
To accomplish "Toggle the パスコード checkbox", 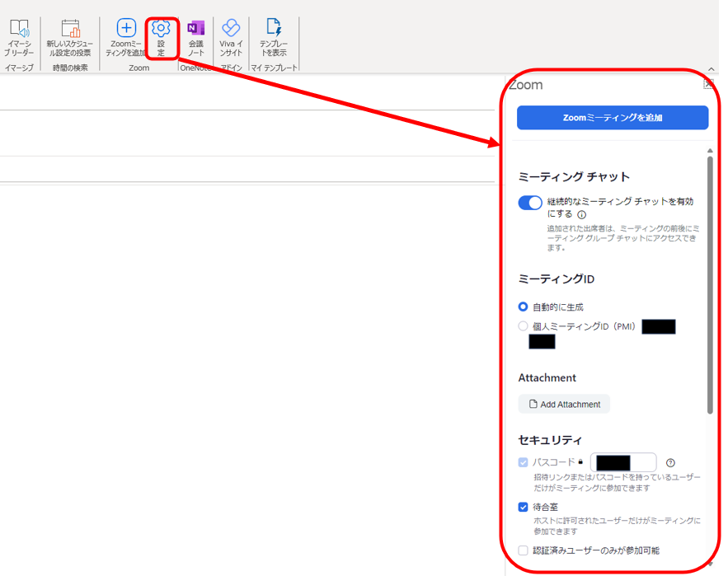I will point(524,462).
